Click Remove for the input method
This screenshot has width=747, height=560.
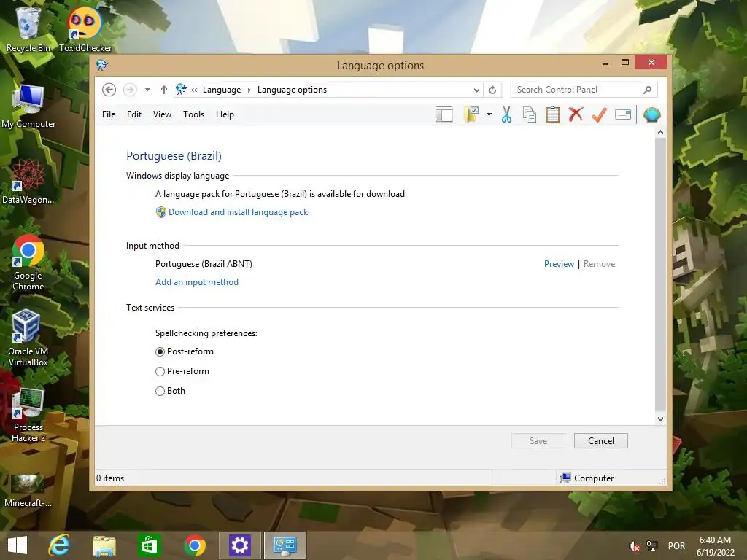[599, 264]
